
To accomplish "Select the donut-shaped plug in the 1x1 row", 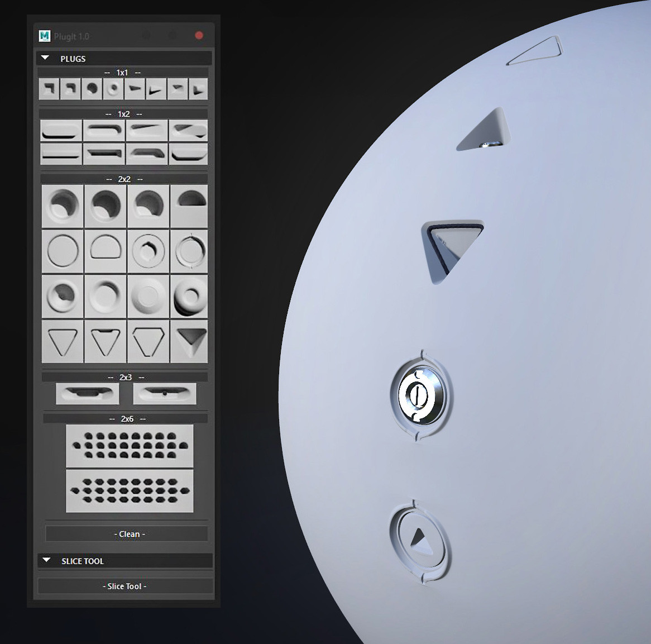I will point(113,89).
